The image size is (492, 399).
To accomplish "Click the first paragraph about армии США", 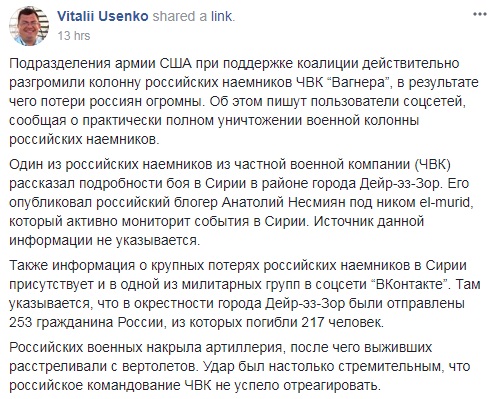I will [x=244, y=101].
